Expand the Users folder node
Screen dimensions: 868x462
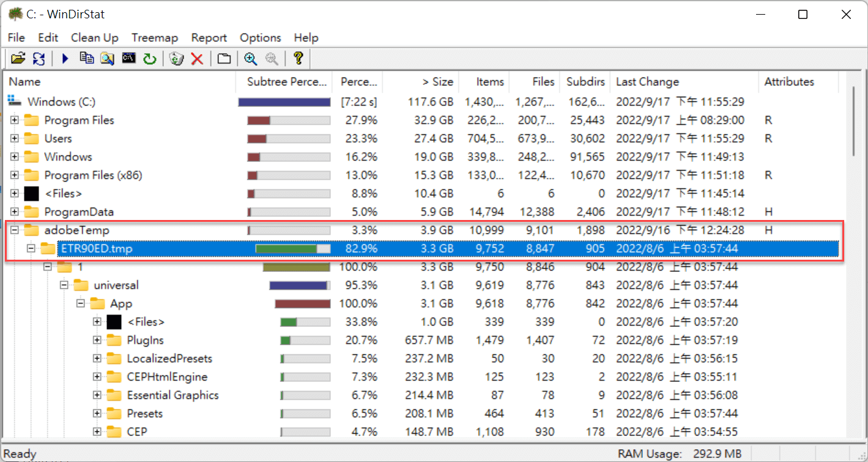click(x=15, y=139)
